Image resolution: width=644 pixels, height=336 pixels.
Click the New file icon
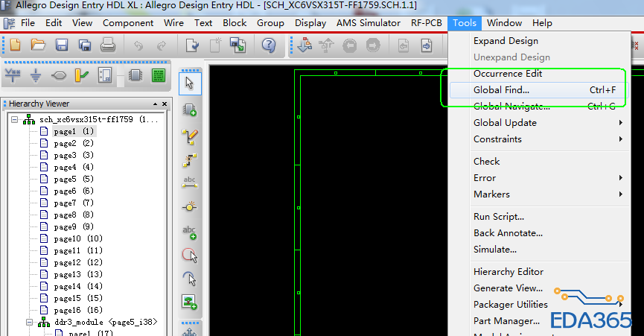tap(15, 45)
